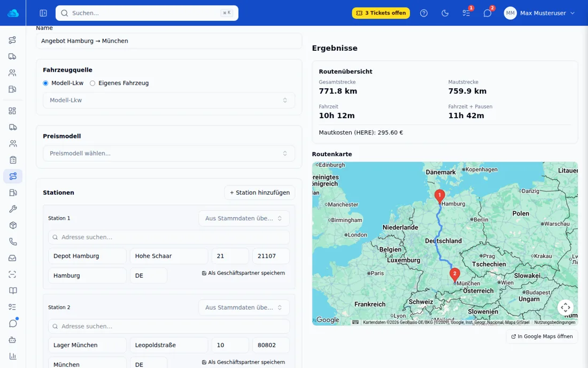
Task: Open the checklist sidebar icon
Action: [x=13, y=307]
